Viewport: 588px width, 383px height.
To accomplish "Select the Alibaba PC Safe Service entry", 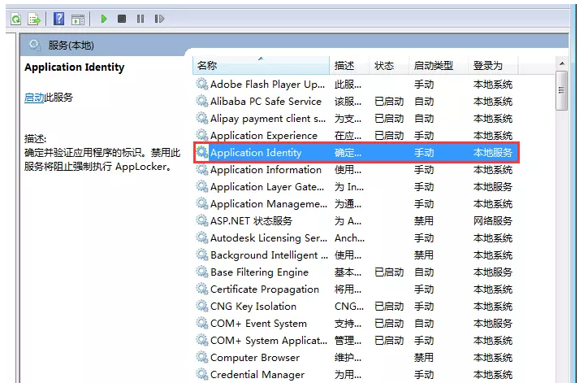I will tap(266, 102).
